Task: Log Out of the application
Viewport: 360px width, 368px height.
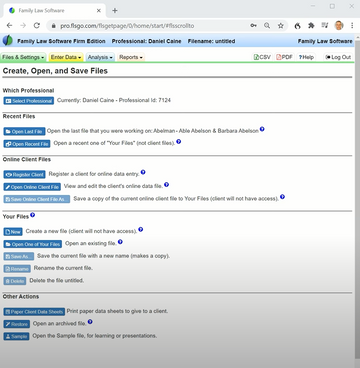Action: point(338,57)
